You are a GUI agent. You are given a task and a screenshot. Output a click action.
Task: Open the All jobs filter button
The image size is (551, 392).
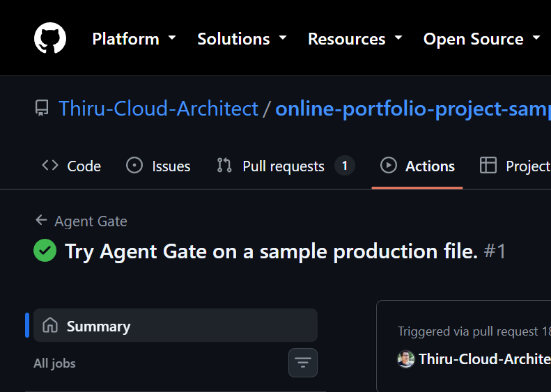pos(303,363)
